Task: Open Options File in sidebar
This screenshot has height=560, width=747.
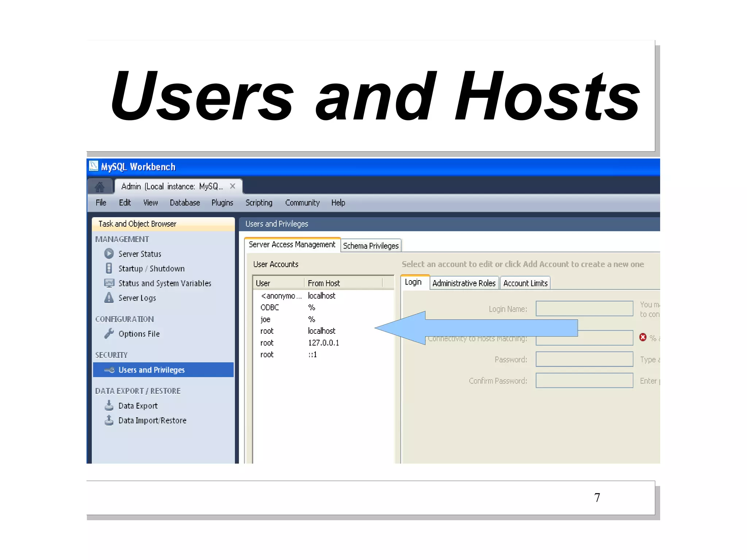Action: (139, 334)
